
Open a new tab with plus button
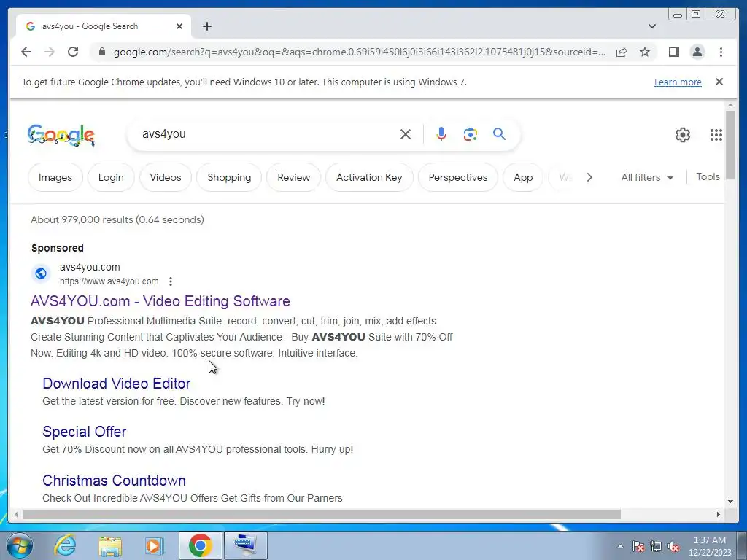point(206,26)
